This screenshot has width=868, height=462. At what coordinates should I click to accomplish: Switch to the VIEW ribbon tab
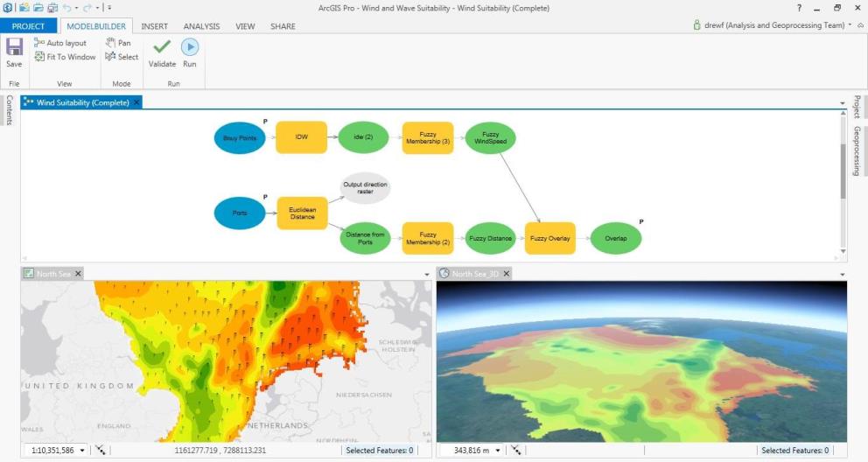click(245, 26)
